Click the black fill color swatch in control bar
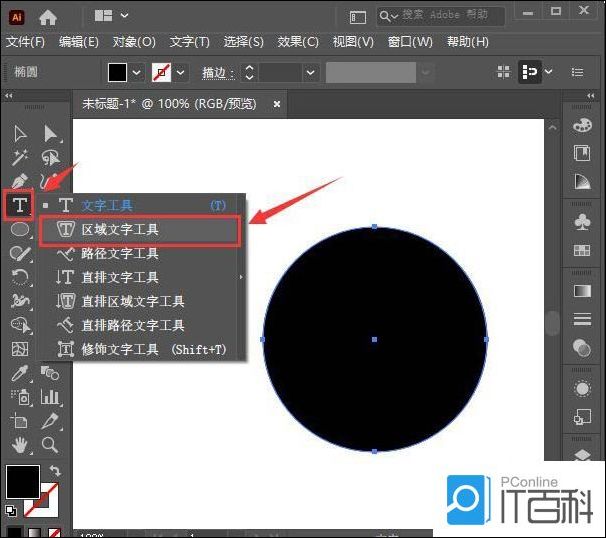Viewport: 606px width, 538px height. point(117,72)
